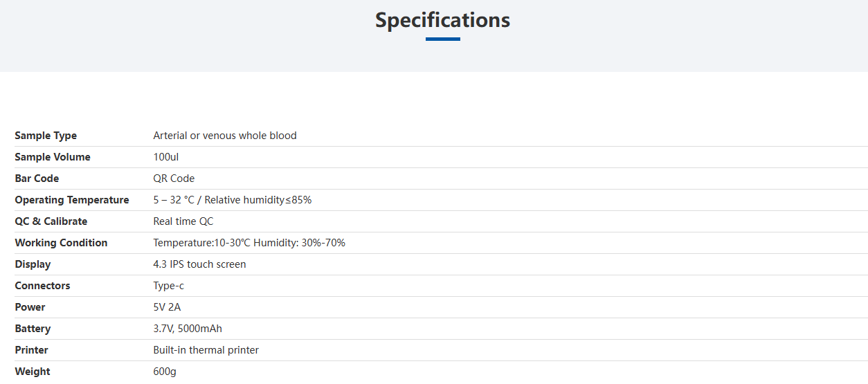Viewport: 868px width, 384px height.
Task: Select the Display row label
Action: point(33,264)
